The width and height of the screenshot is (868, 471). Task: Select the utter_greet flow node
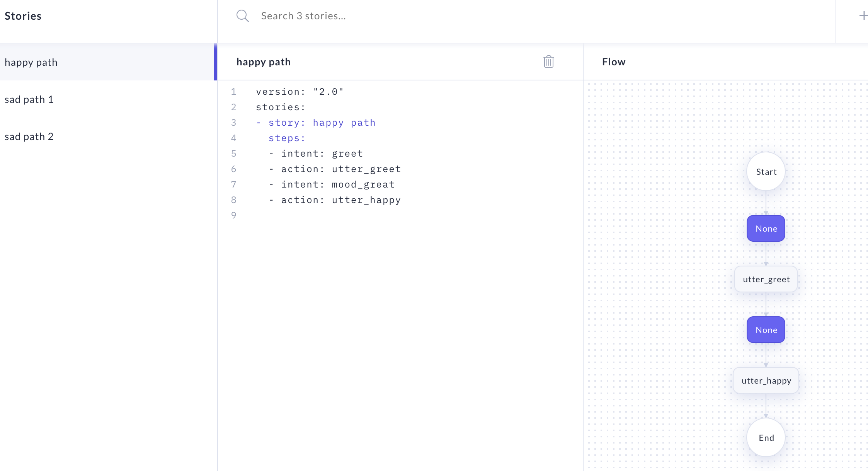coord(766,279)
